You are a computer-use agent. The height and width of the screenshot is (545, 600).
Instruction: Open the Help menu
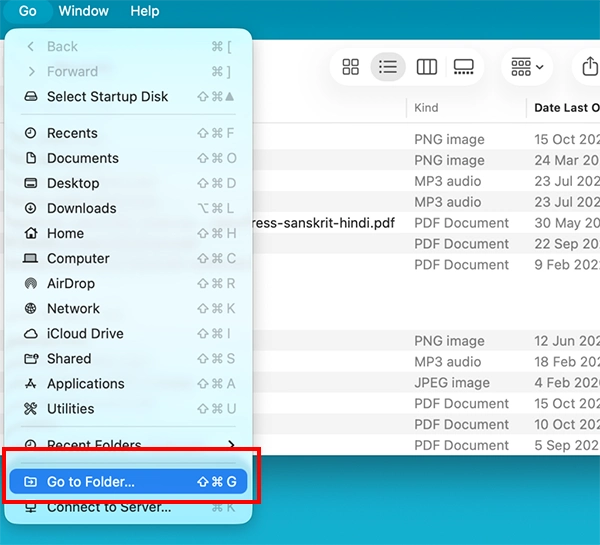coord(145,11)
